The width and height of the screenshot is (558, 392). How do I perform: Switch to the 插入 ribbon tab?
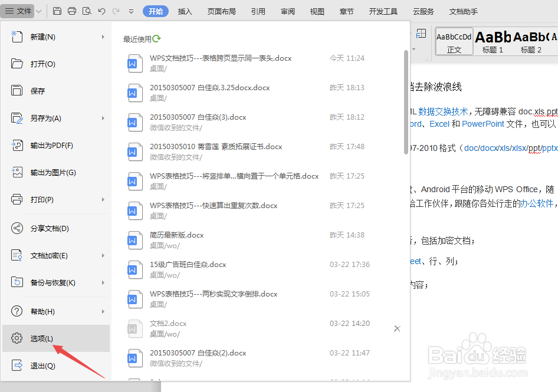pyautogui.click(x=186, y=11)
